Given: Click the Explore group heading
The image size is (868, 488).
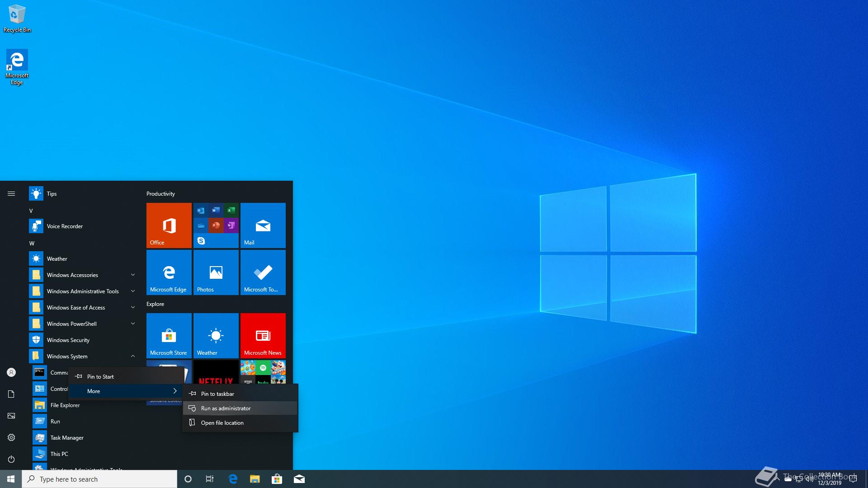Looking at the screenshot, I should pyautogui.click(x=155, y=304).
